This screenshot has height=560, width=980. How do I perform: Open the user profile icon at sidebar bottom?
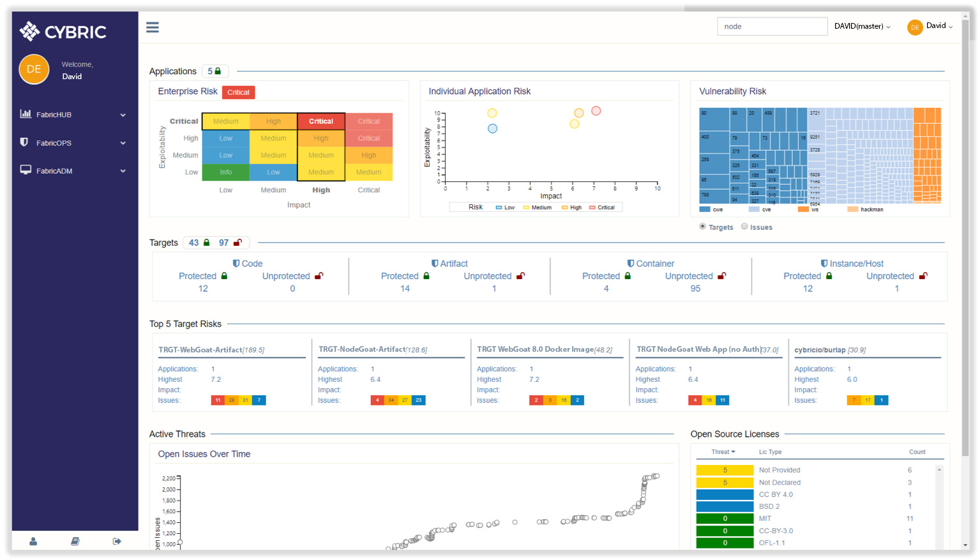pos(33,541)
